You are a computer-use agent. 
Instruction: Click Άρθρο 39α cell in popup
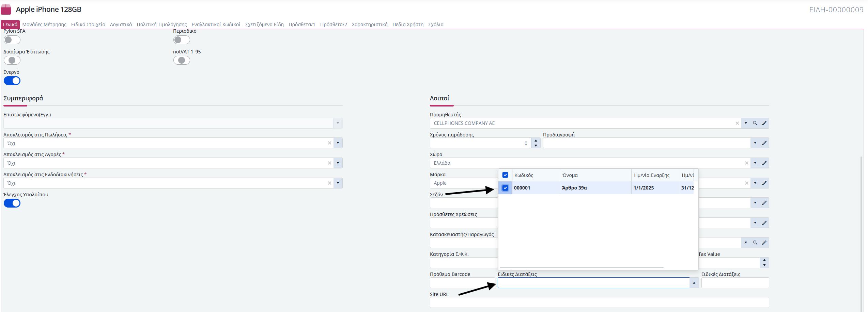[x=595, y=188]
